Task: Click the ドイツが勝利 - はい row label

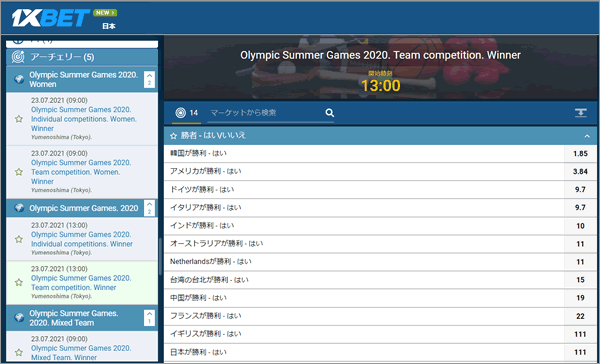Action: coord(202,189)
